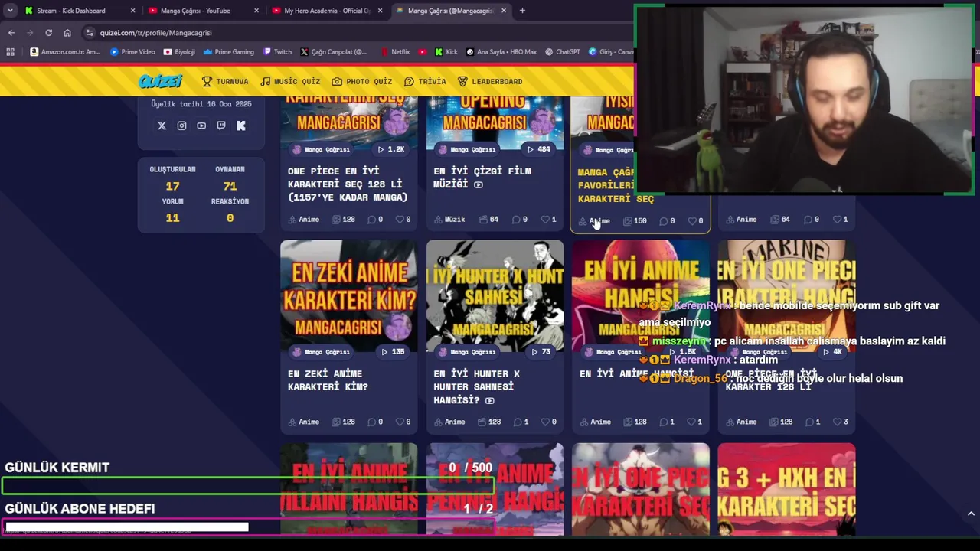This screenshot has height=551, width=980.
Task: Click the Quizei logo
Action: coord(160,81)
